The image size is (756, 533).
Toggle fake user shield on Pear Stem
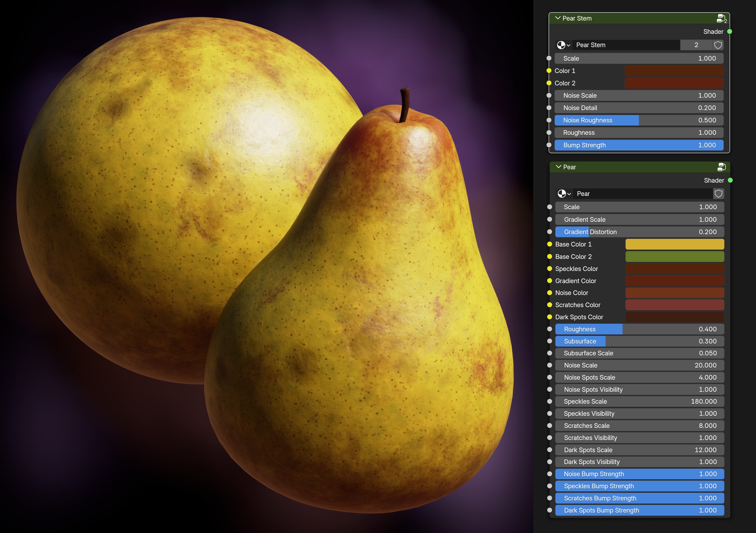click(718, 45)
